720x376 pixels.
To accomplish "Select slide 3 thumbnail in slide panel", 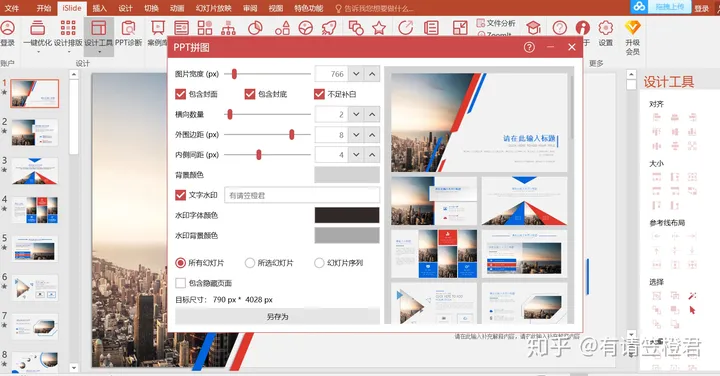I will [35, 171].
